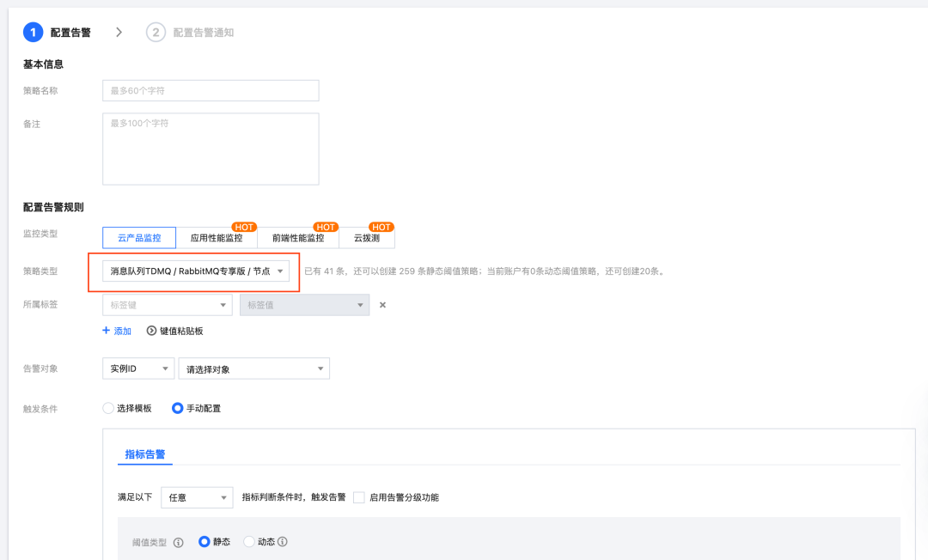Click 添加 link to add tag
Image resolution: width=928 pixels, height=560 pixels.
coord(123,332)
